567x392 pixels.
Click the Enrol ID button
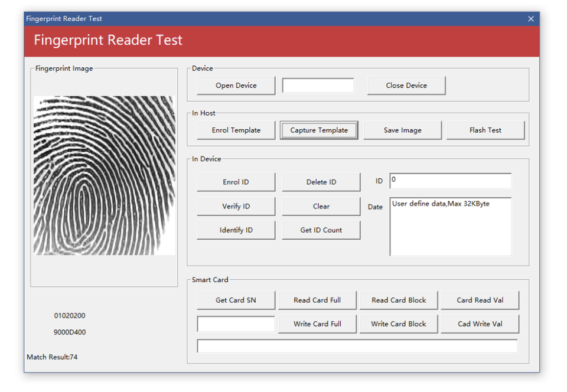(236, 182)
